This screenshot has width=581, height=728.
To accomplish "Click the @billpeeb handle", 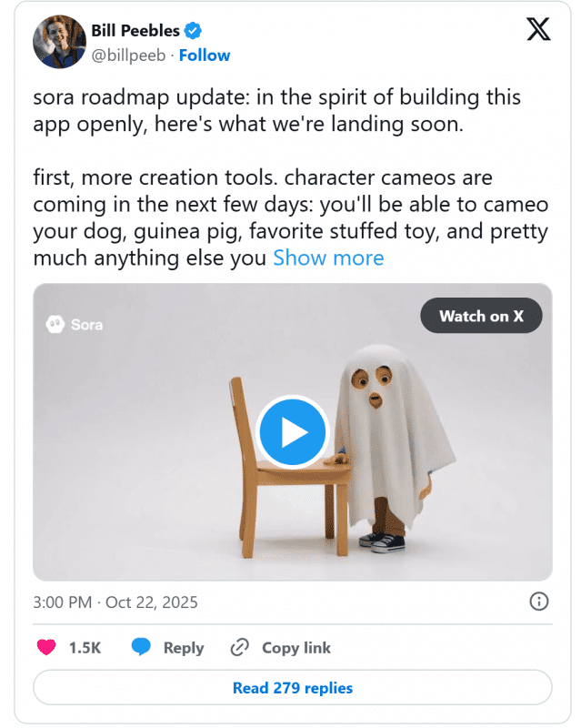I will (x=128, y=56).
